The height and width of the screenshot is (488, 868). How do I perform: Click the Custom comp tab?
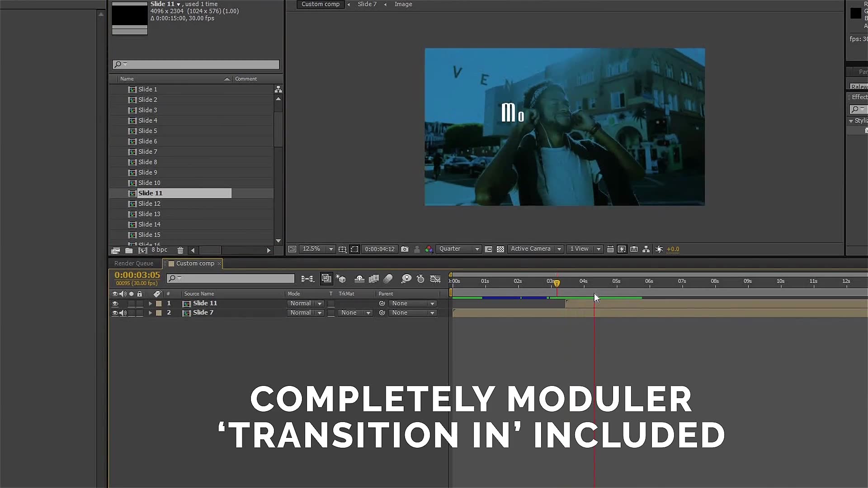click(x=195, y=263)
